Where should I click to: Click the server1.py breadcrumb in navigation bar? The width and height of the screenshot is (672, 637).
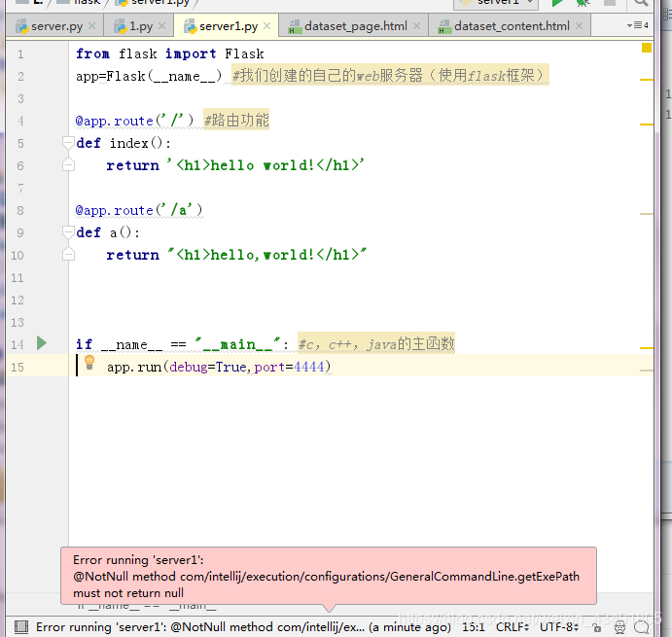[154, 3]
